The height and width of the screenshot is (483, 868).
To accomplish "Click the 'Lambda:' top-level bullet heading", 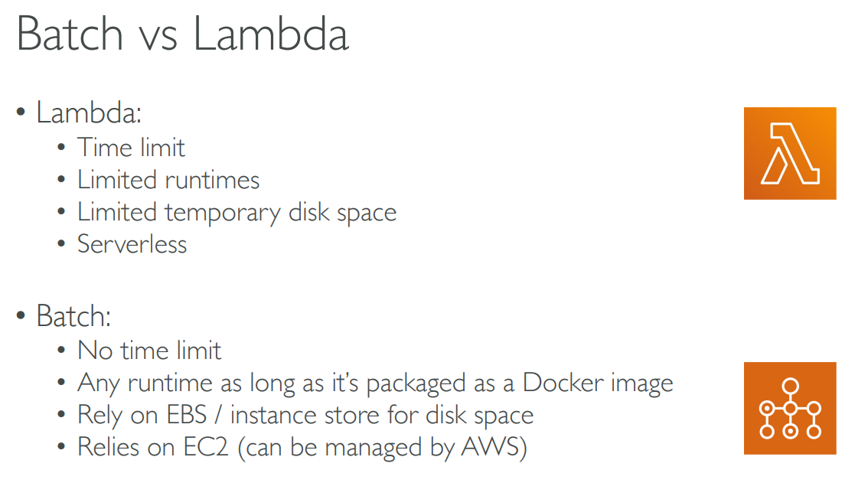I will pyautogui.click(x=89, y=113).
